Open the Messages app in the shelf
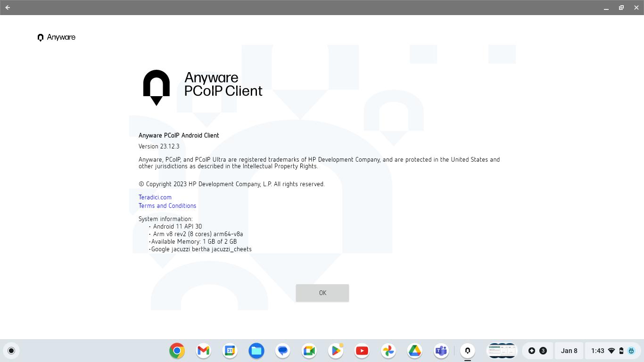This screenshot has height=362, width=644. click(283, 351)
